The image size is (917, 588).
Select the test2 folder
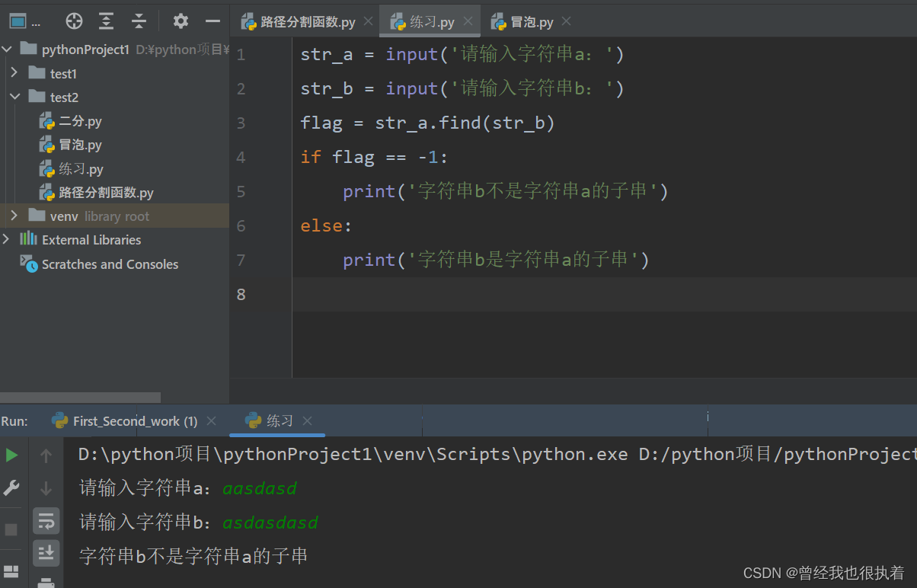click(64, 97)
